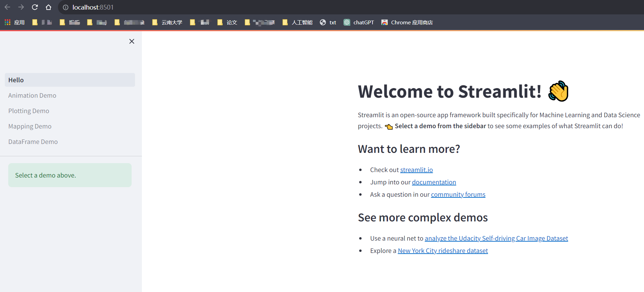The image size is (644, 292).
Task: Click the 'See more complex demos' heading
Action: tap(423, 218)
